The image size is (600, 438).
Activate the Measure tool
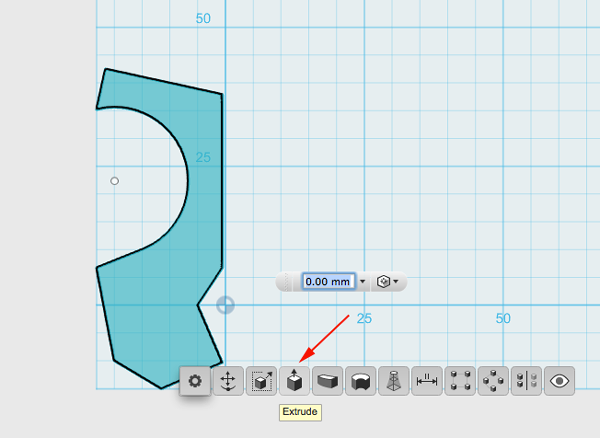pos(427,381)
